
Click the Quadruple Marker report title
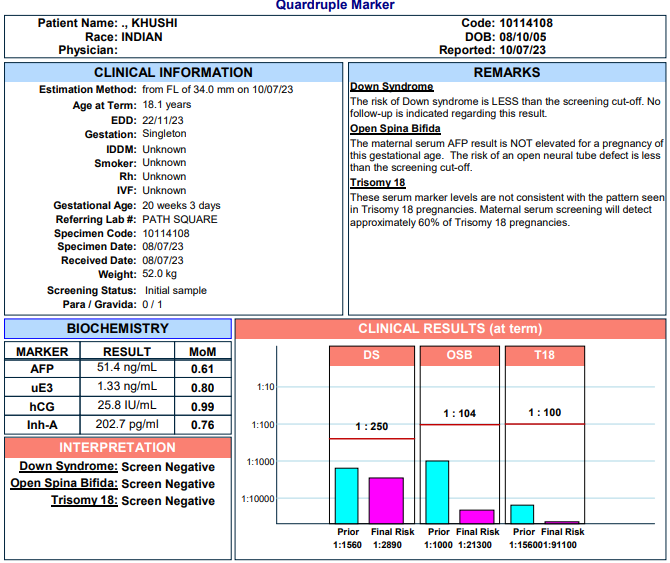[x=335, y=6]
